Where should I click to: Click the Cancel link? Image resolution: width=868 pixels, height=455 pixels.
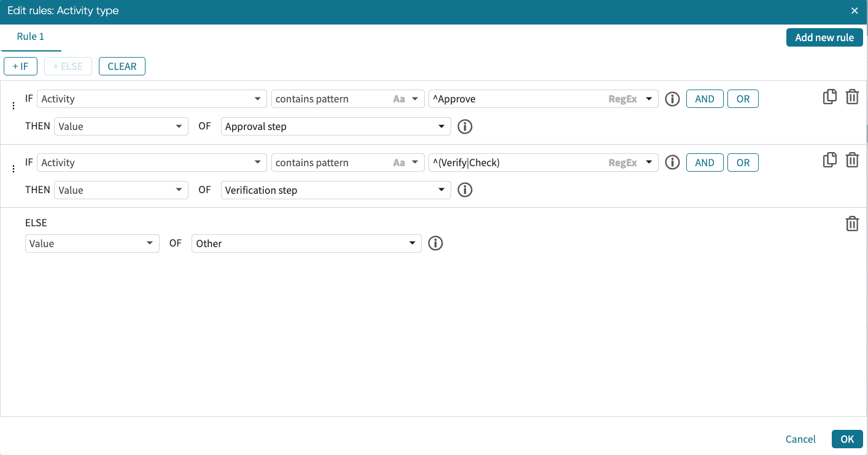(800, 439)
